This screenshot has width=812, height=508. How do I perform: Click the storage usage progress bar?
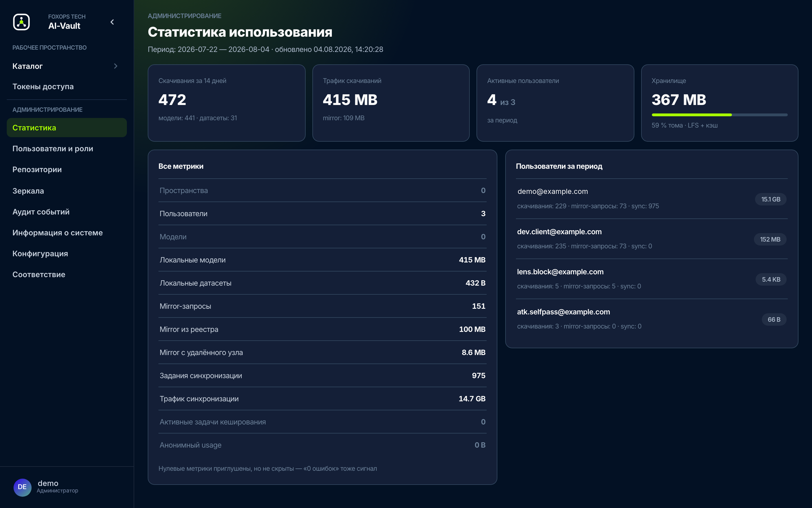(x=720, y=115)
